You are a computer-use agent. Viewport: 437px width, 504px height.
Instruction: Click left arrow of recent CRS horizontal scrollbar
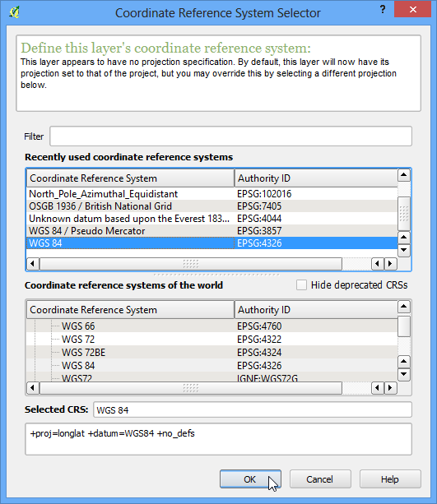[x=32, y=264]
